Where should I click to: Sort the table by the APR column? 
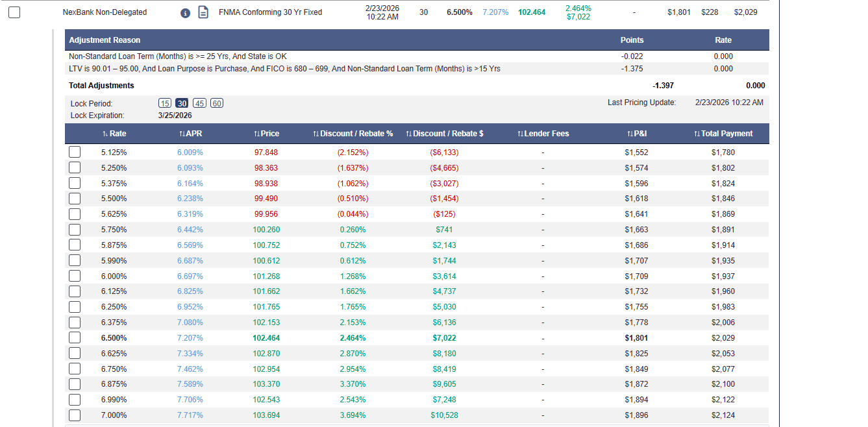coord(191,134)
